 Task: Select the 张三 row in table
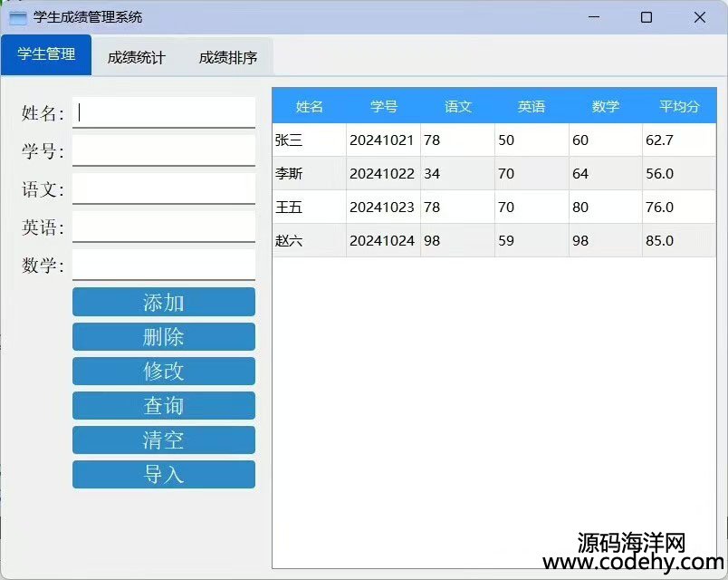[x=309, y=140]
